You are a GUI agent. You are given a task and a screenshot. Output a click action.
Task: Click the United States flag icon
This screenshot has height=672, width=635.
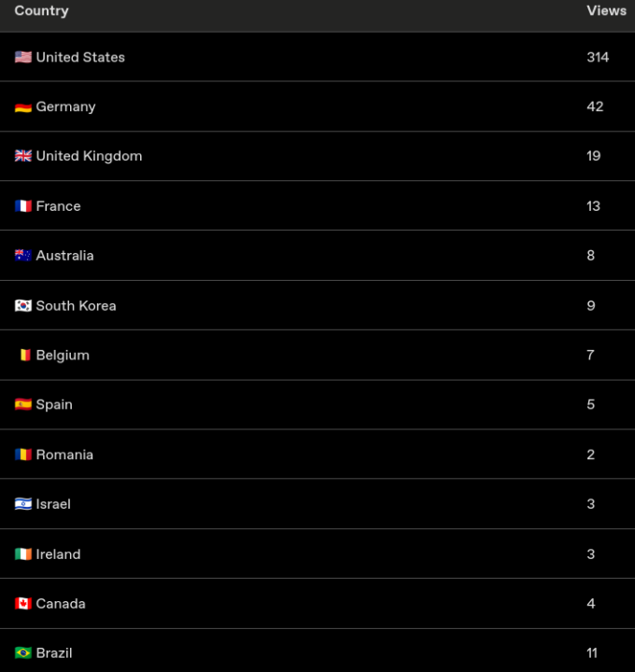coord(23,57)
